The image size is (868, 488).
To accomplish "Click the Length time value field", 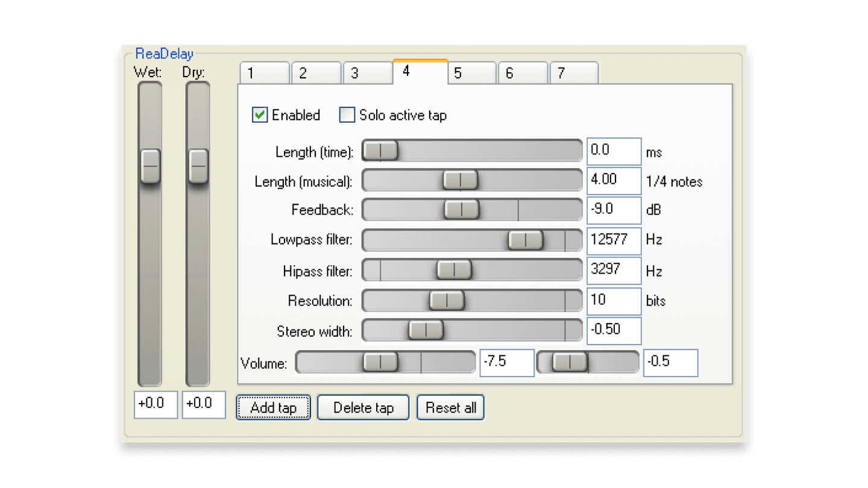I will coord(614,151).
